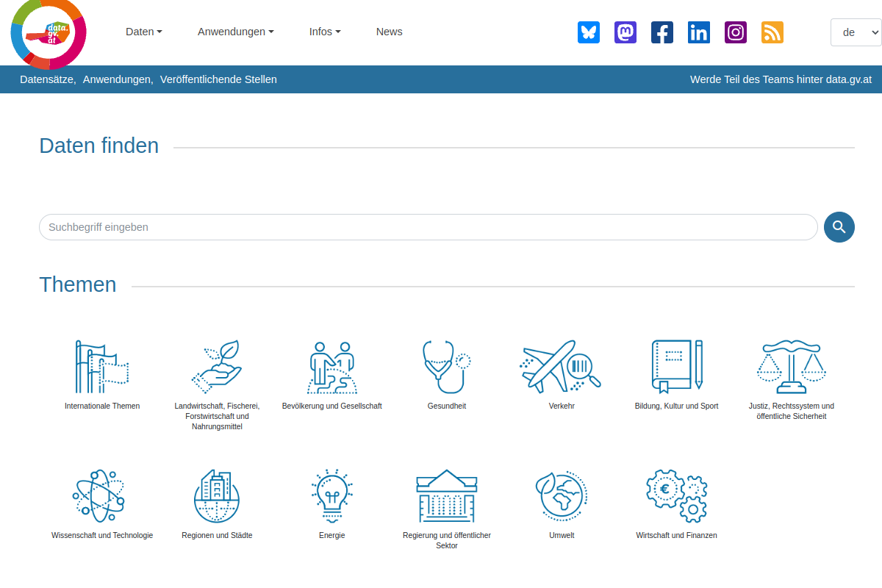Click the Regionen und Städte label

[x=217, y=535]
